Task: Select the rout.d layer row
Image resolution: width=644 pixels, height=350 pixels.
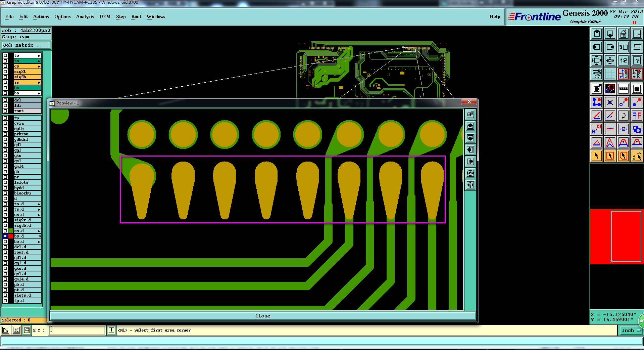Action: 27,252
